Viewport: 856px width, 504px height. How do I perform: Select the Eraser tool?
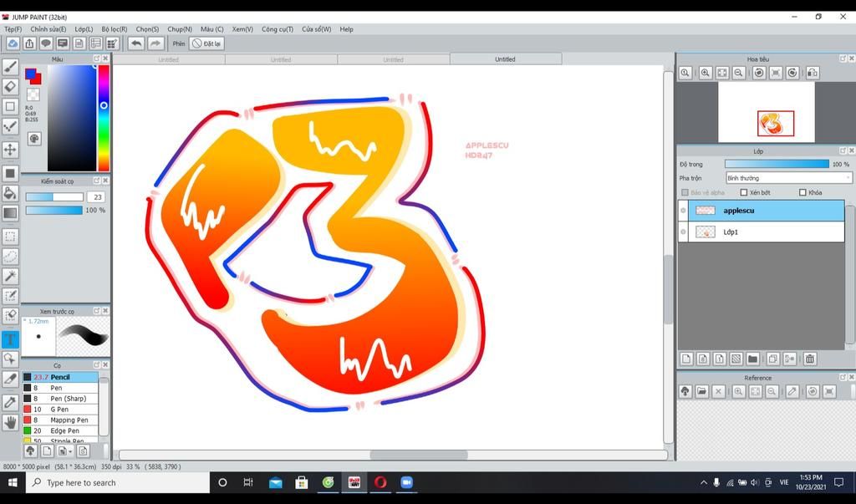coord(10,87)
